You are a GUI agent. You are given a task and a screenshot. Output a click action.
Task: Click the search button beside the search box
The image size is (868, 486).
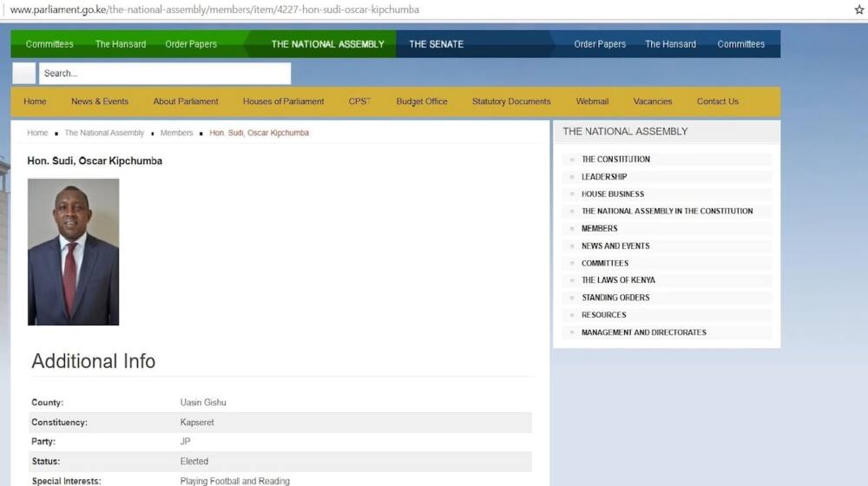24,73
